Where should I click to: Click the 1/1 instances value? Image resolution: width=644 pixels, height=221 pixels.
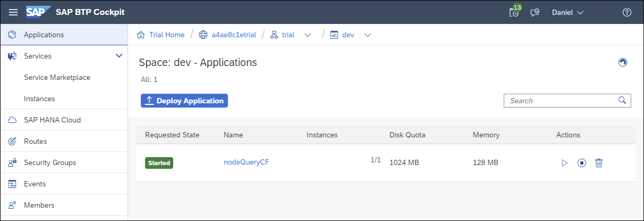[x=376, y=159]
